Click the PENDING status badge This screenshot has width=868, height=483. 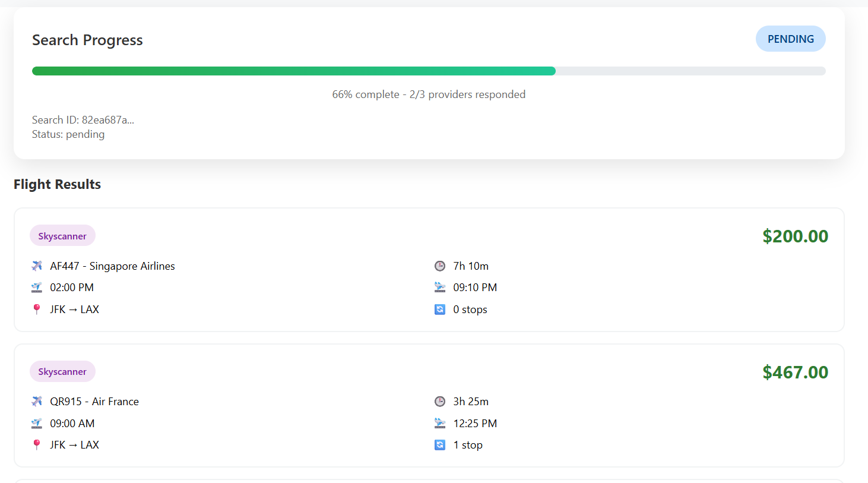tap(790, 39)
